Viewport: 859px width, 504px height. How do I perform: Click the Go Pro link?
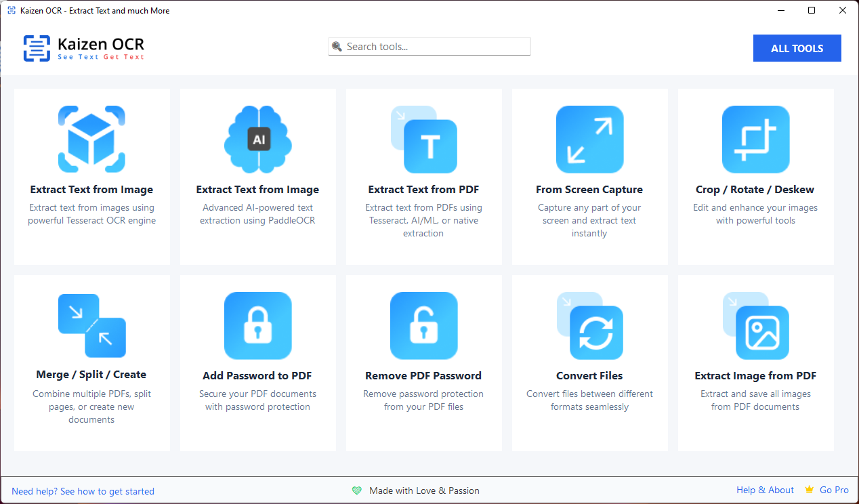click(834, 490)
